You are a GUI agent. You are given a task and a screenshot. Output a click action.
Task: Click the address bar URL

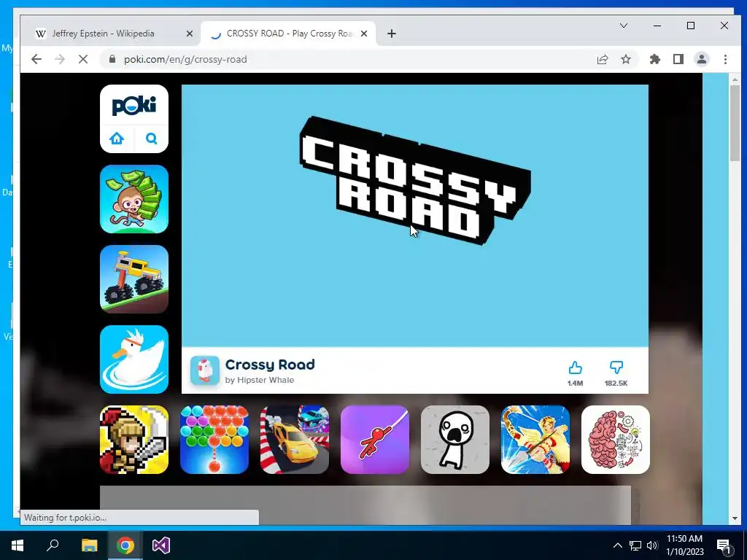pyautogui.click(x=185, y=59)
